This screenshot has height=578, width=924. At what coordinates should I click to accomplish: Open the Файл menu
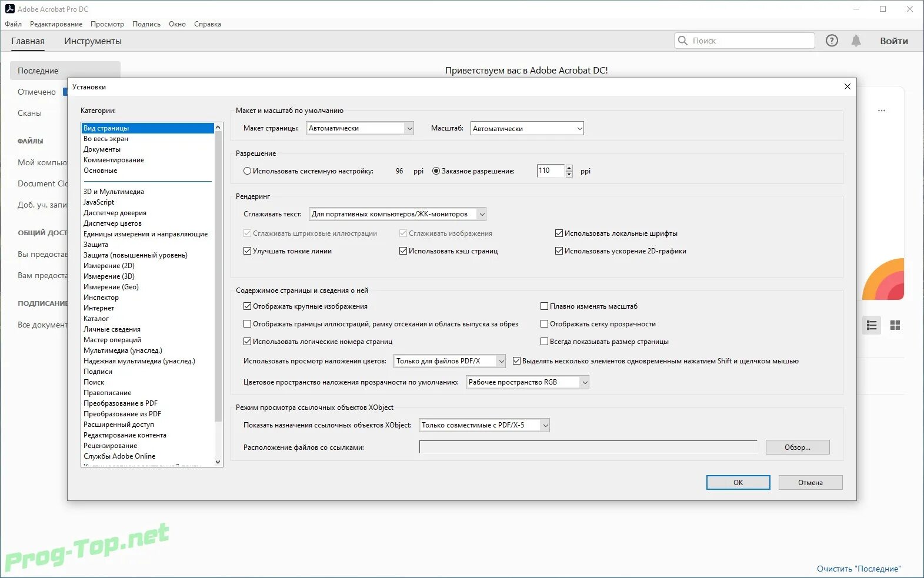point(13,24)
